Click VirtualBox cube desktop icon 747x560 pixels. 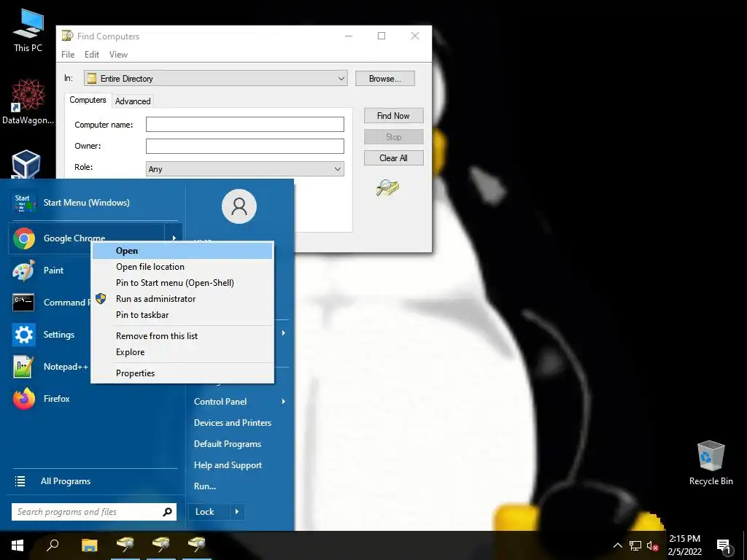point(26,164)
